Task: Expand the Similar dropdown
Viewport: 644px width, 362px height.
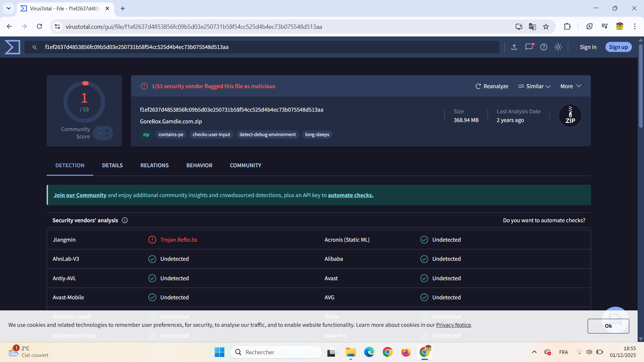Action: tap(534, 86)
